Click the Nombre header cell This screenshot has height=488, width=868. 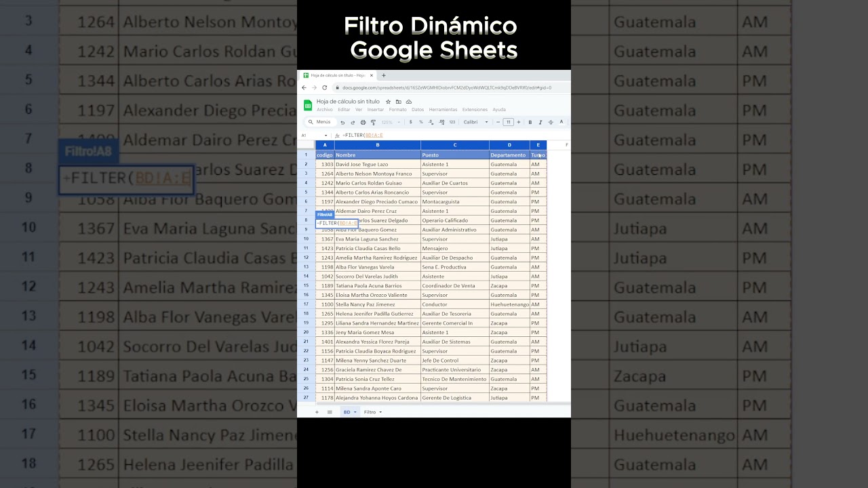click(x=378, y=155)
